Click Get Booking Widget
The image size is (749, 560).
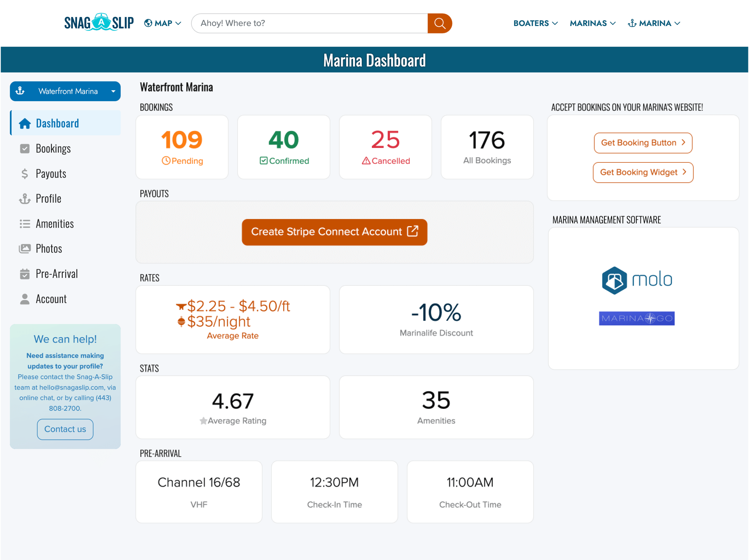click(x=643, y=172)
